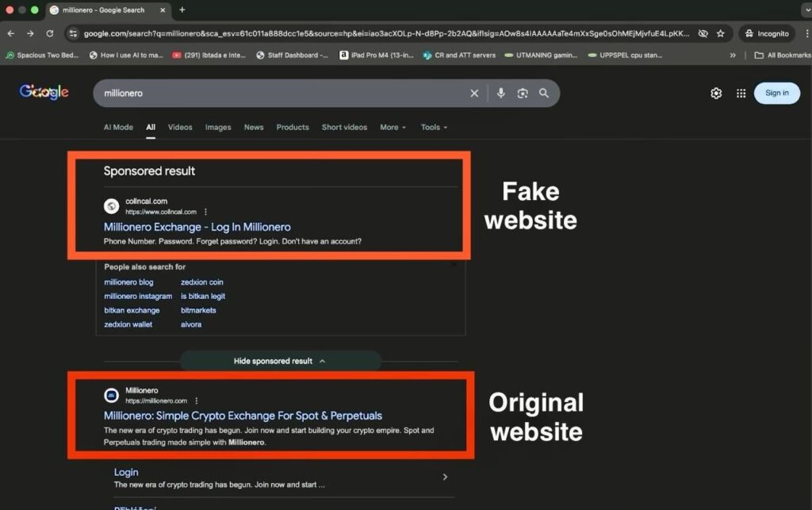Expand the More search filters dropdown
This screenshot has width=812, height=510.
(x=393, y=127)
